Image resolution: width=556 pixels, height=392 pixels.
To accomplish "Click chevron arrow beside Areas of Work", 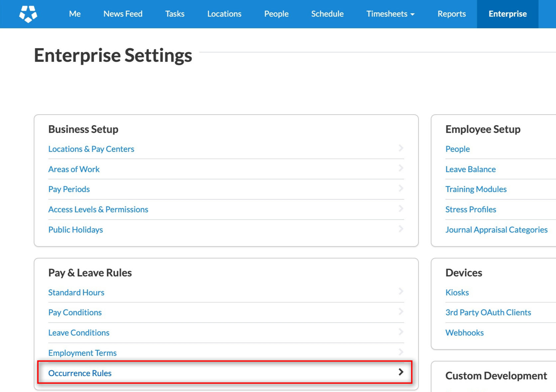I will 401,168.
